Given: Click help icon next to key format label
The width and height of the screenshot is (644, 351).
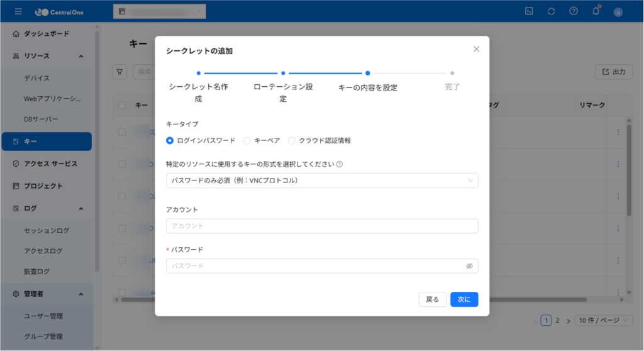Looking at the screenshot, I should pos(340,164).
